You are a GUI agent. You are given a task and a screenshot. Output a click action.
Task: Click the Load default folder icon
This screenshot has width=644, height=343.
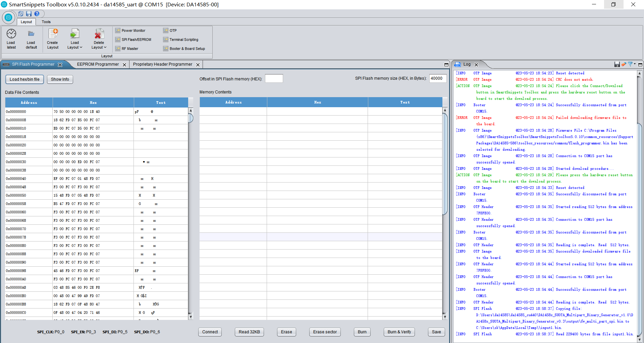pos(31,34)
